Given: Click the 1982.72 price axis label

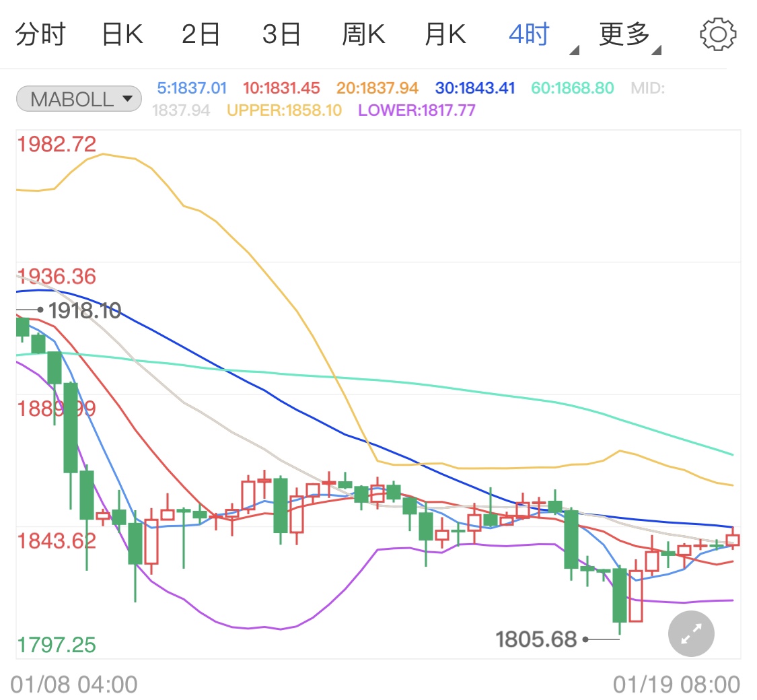Looking at the screenshot, I should coord(57,144).
